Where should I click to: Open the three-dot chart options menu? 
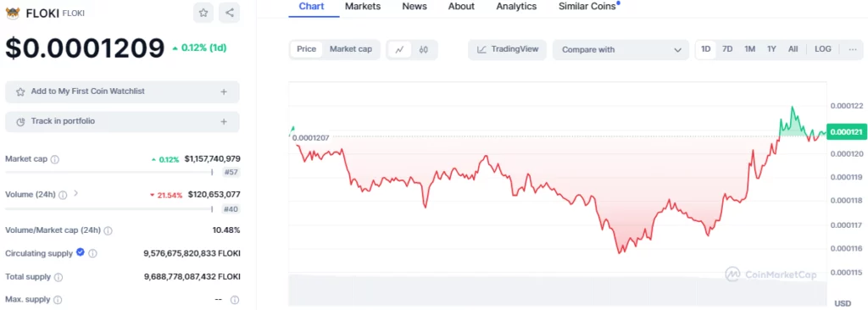853,49
